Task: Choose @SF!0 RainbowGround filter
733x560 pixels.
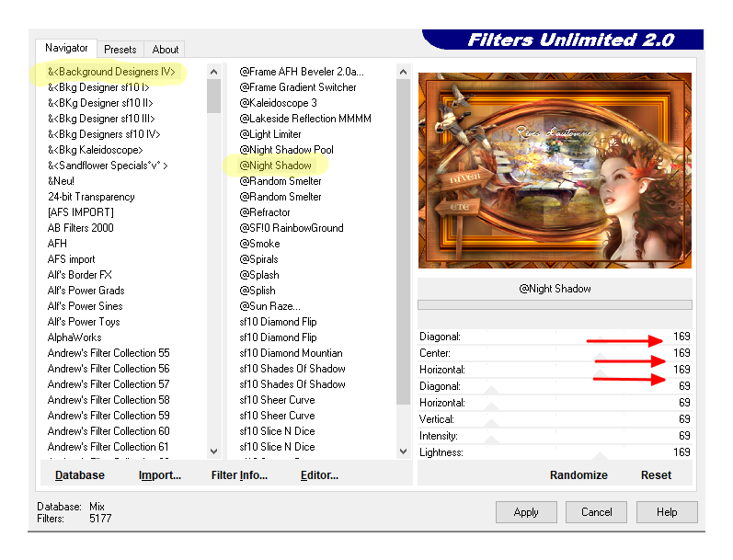Action: [292, 228]
